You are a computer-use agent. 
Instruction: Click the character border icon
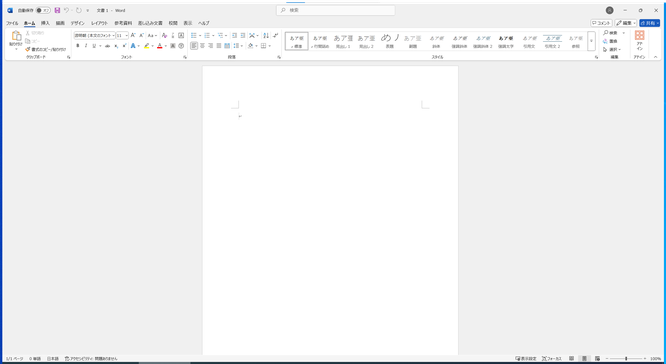[x=181, y=36]
